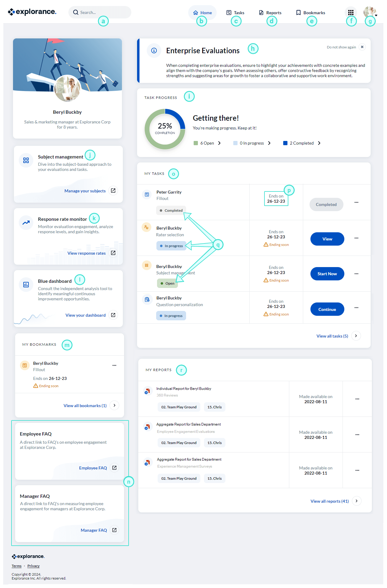Click the 25% completion progress donut
This screenshot has width=387, height=588.
[165, 129]
